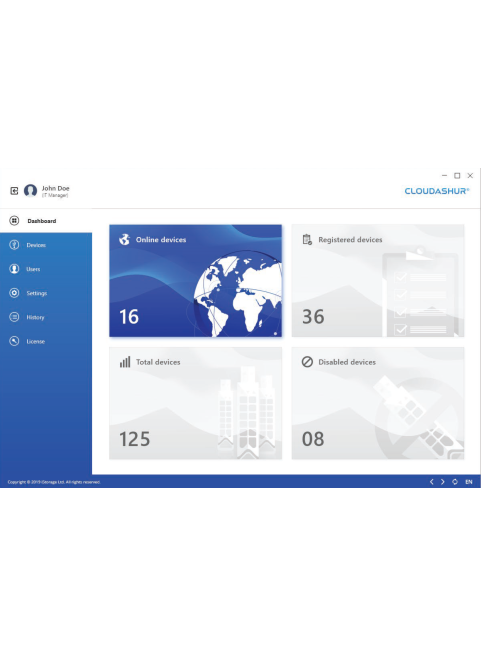Open the Total devices card
The width and height of the screenshot is (481, 657).
click(196, 403)
